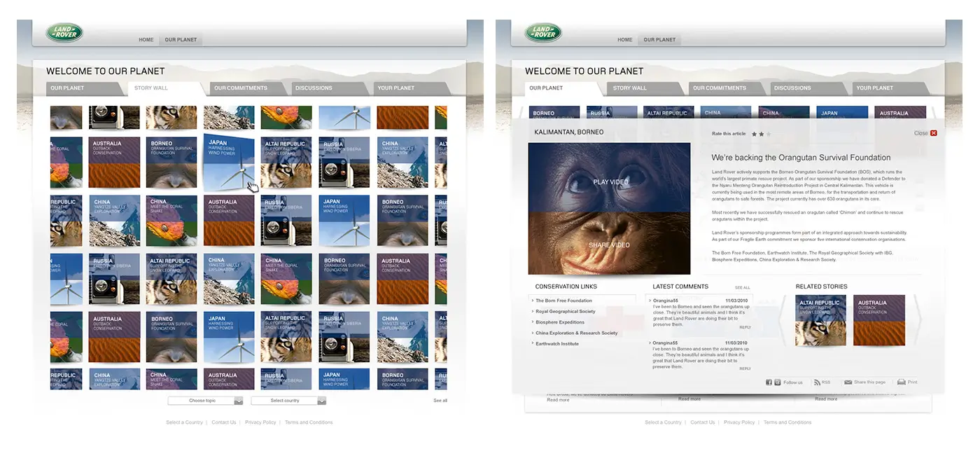Click the Share this page envelope icon
This screenshot has width=980, height=456.
pos(848,382)
